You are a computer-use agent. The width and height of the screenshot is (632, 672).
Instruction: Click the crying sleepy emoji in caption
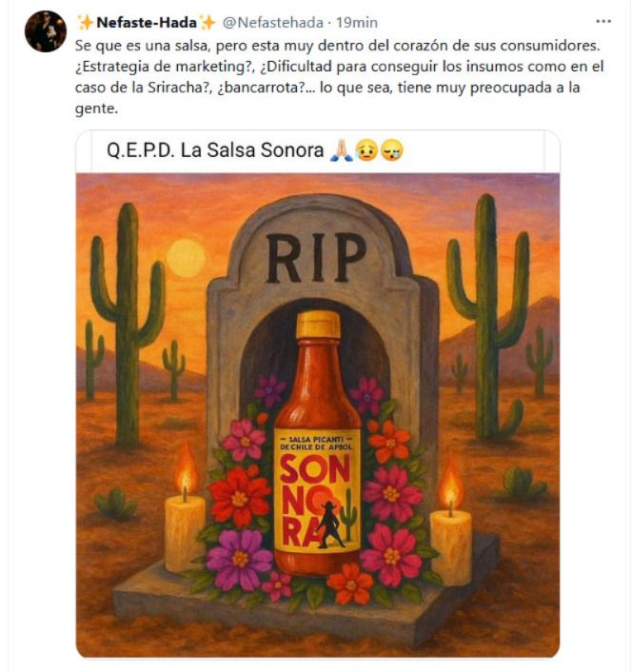[391, 150]
